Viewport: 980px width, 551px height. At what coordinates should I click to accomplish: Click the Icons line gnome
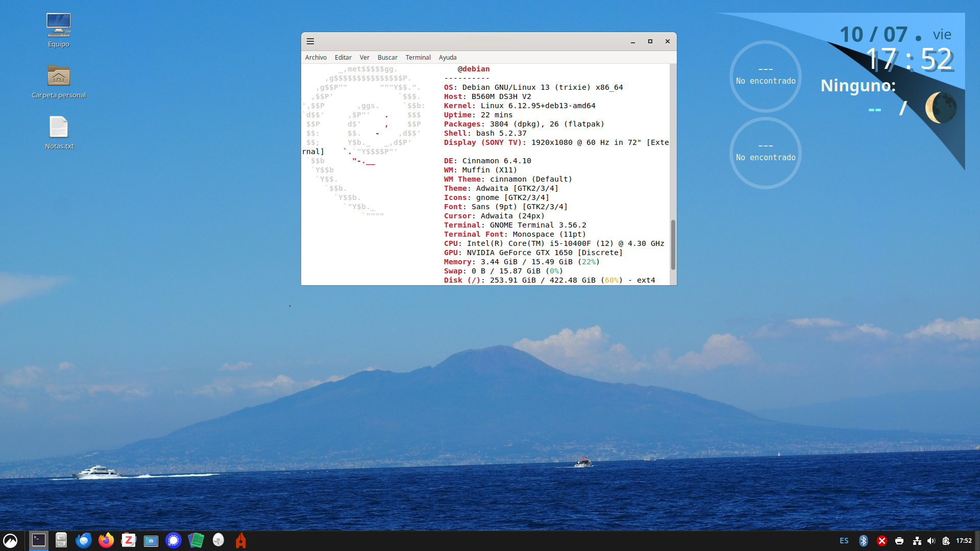[x=497, y=198]
